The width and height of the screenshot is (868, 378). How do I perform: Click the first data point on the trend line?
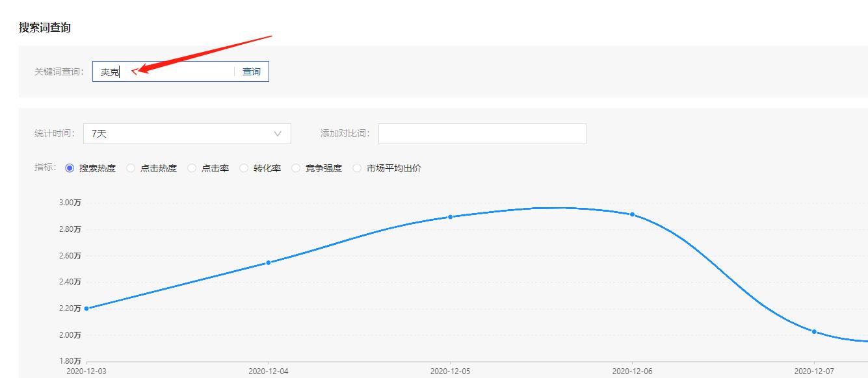tap(88, 309)
